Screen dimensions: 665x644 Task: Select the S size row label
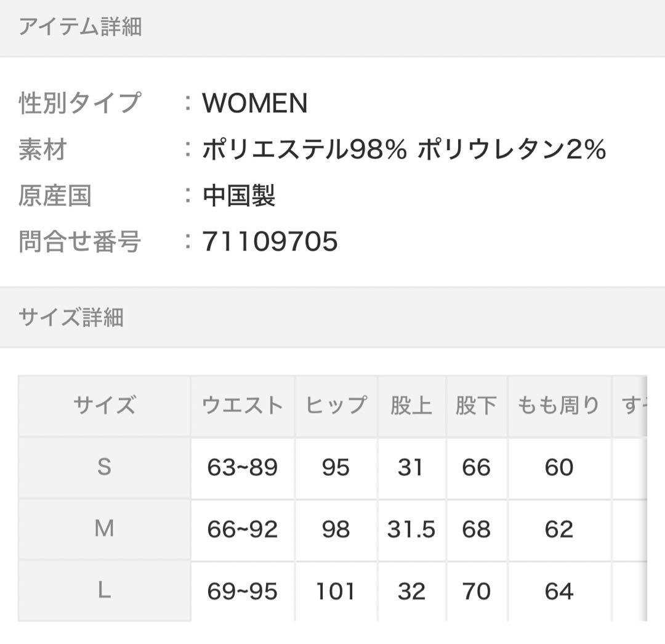point(104,467)
